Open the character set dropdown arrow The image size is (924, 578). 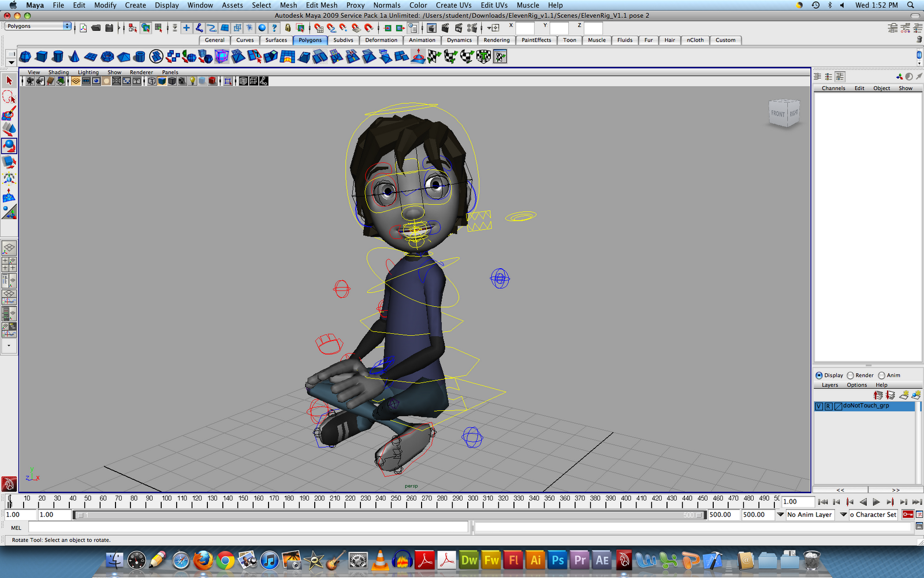pos(843,514)
